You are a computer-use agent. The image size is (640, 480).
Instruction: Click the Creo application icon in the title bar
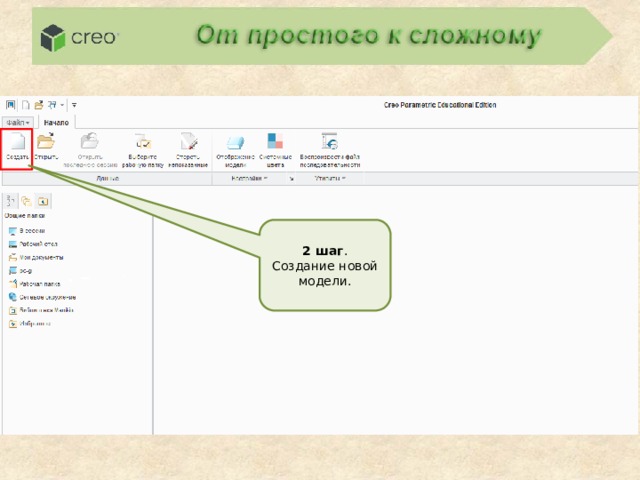[11, 105]
